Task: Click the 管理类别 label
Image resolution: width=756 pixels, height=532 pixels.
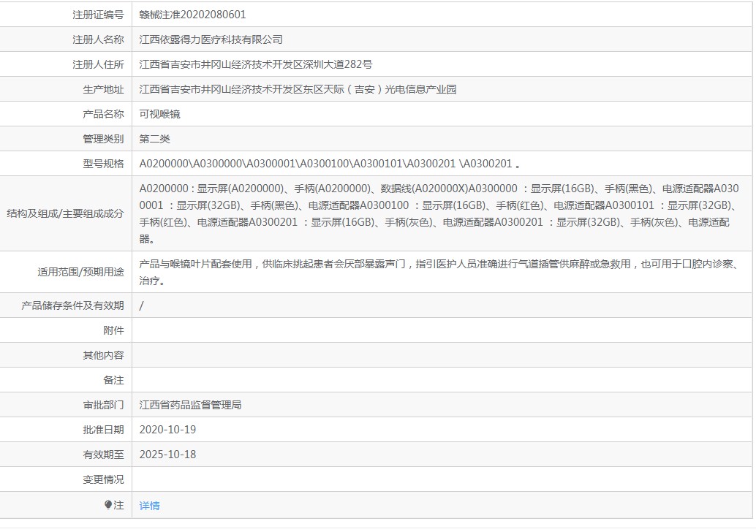Action: coord(103,139)
